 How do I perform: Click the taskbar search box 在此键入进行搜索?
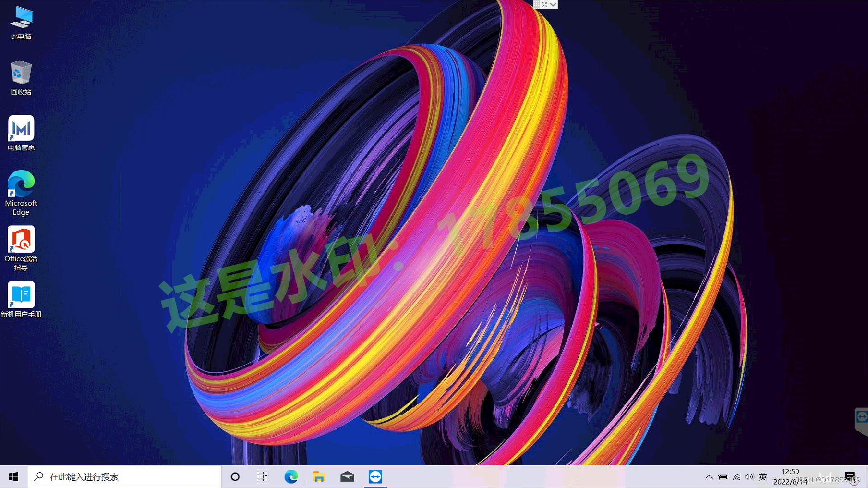click(124, 476)
